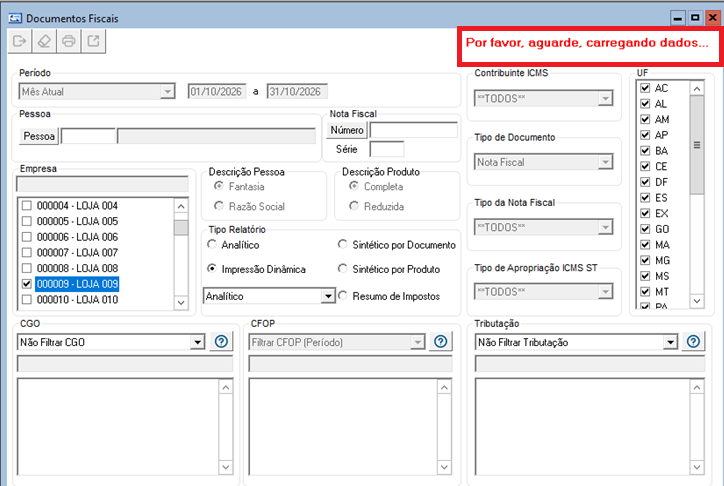Click the Nota Fiscal number field
This screenshot has height=486, width=724.
pos(414,130)
